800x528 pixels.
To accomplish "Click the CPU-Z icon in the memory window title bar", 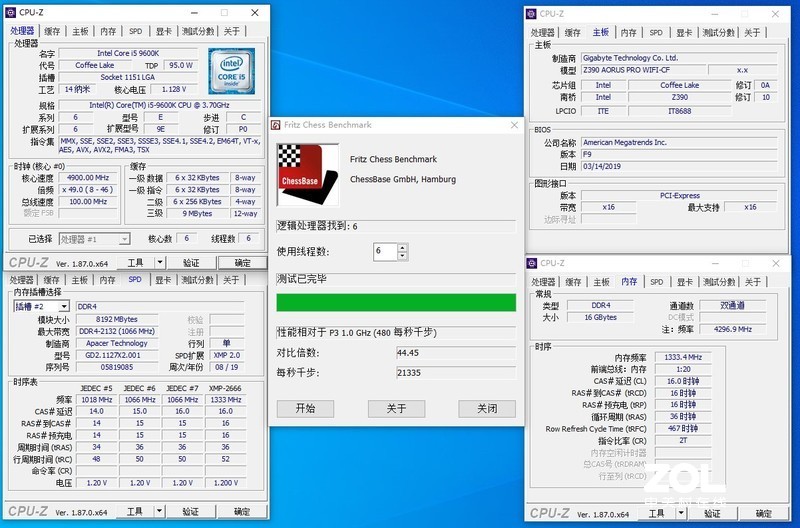I will [x=532, y=263].
